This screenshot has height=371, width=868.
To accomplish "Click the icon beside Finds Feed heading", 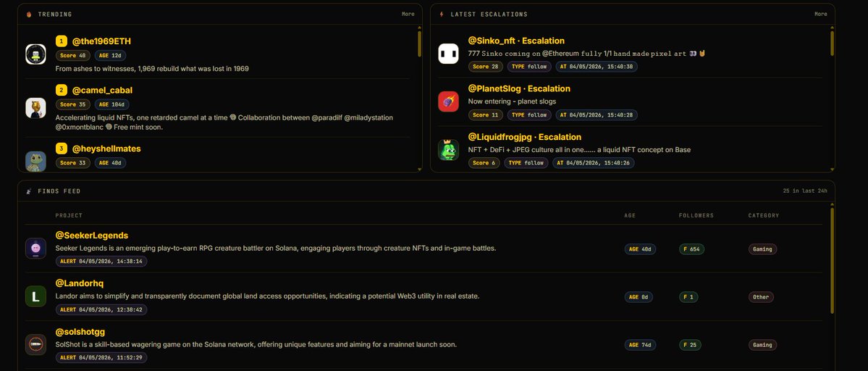I will pos(29,191).
